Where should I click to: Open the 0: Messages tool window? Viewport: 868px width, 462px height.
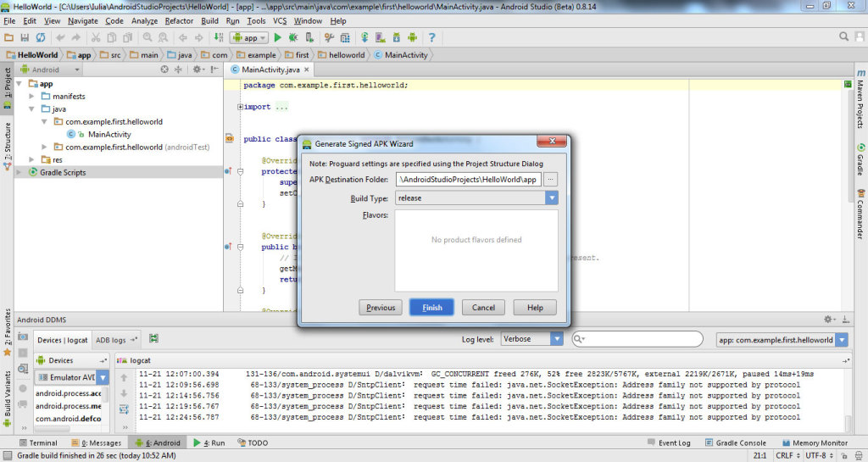(x=97, y=443)
